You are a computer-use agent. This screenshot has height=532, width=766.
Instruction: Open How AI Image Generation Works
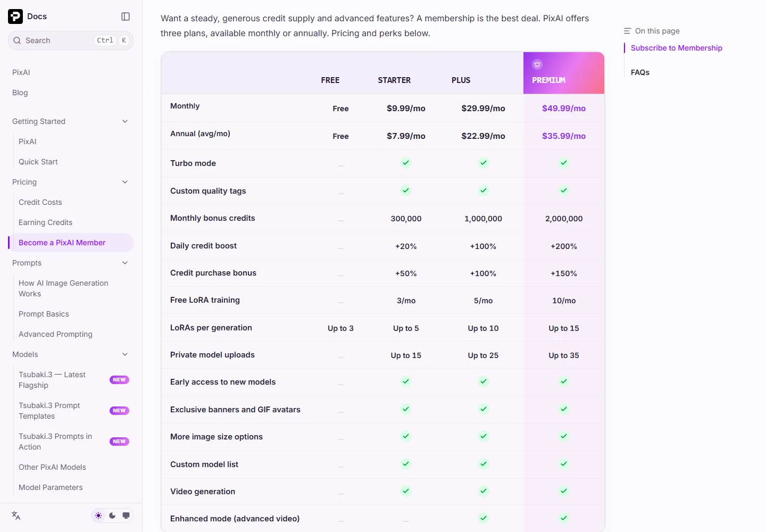pyautogui.click(x=63, y=288)
